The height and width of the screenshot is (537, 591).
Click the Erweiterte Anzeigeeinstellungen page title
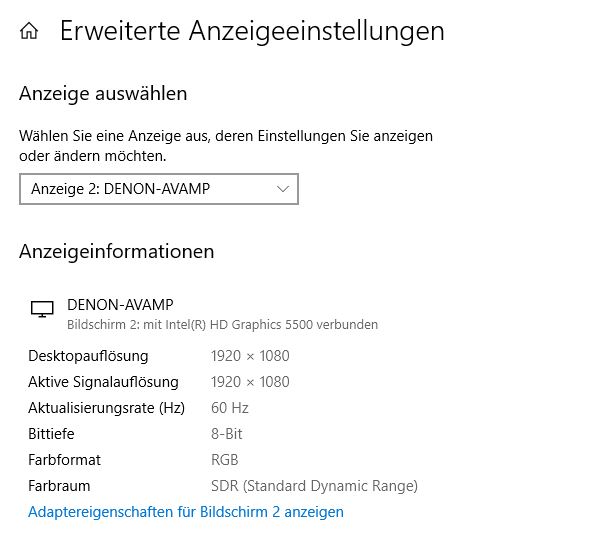252,31
